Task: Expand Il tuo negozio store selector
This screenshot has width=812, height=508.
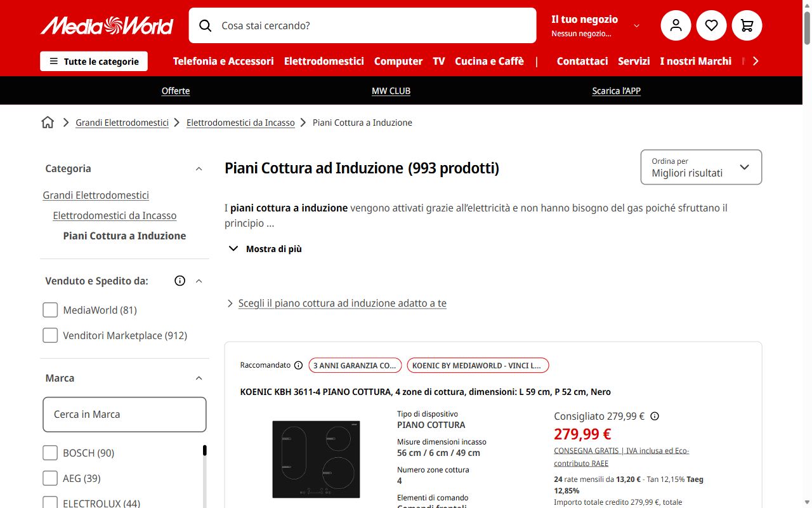Action: pyautogui.click(x=595, y=25)
